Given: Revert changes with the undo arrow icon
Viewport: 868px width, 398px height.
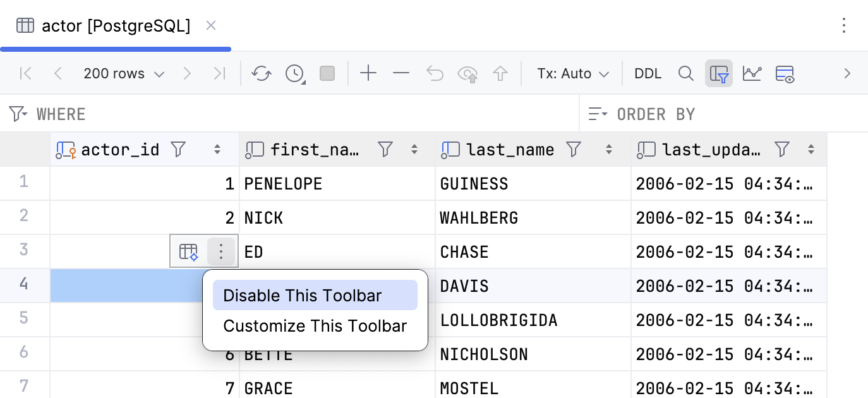Looking at the screenshot, I should point(435,73).
